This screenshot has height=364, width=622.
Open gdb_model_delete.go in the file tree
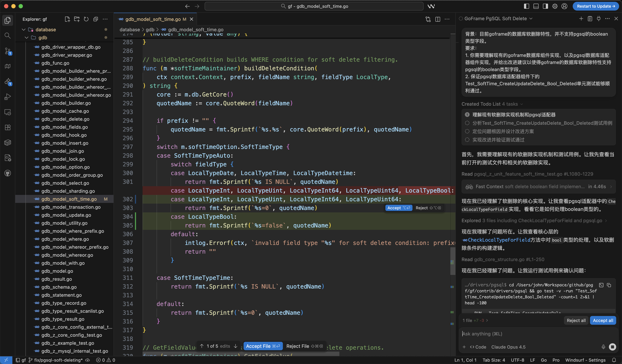pyautogui.click(x=65, y=119)
